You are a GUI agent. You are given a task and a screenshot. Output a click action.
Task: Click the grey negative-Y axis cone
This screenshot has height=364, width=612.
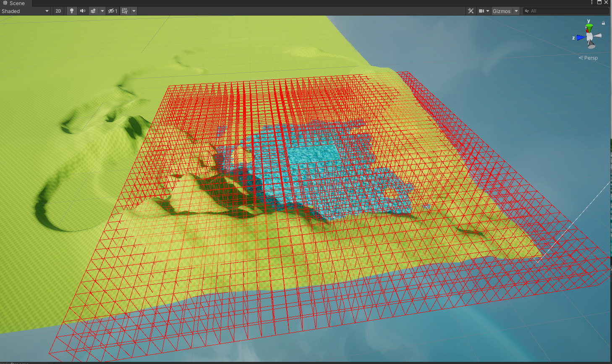(591, 45)
